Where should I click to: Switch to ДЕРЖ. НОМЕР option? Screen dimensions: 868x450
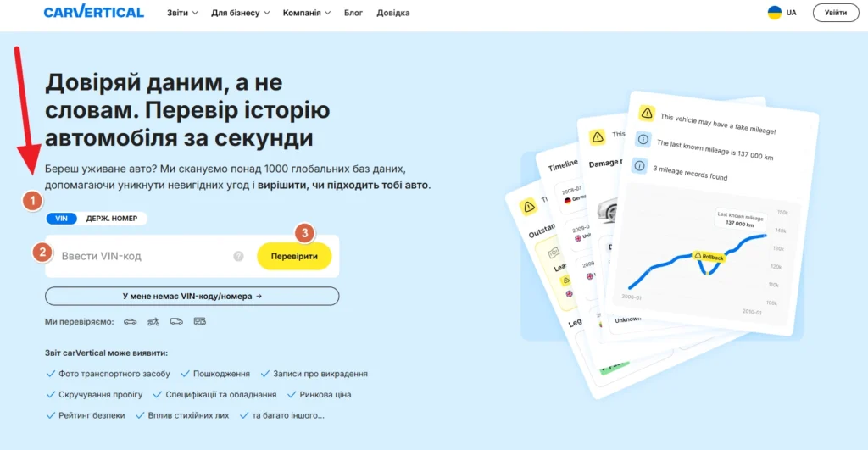[x=112, y=219]
